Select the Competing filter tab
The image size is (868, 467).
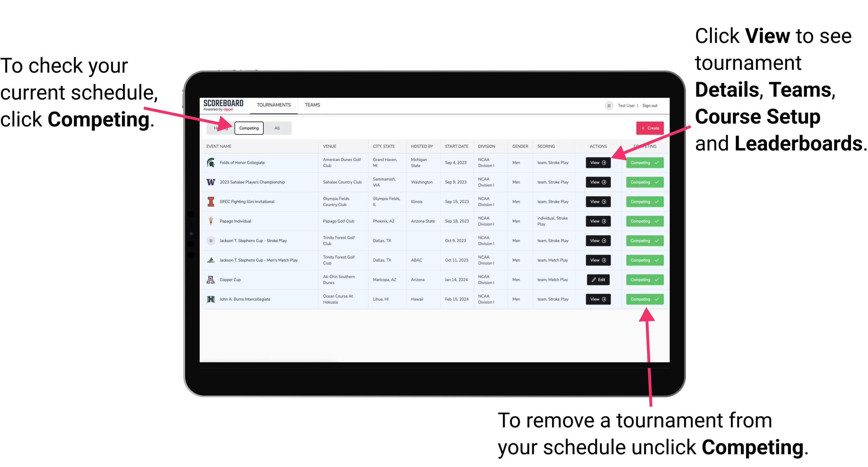point(248,128)
